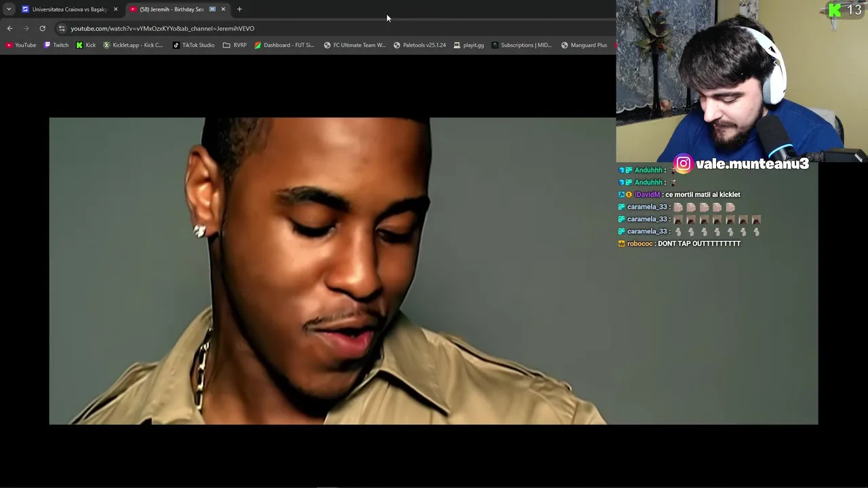The width and height of the screenshot is (868, 488).
Task: Open a new browser tab
Action: point(239,9)
